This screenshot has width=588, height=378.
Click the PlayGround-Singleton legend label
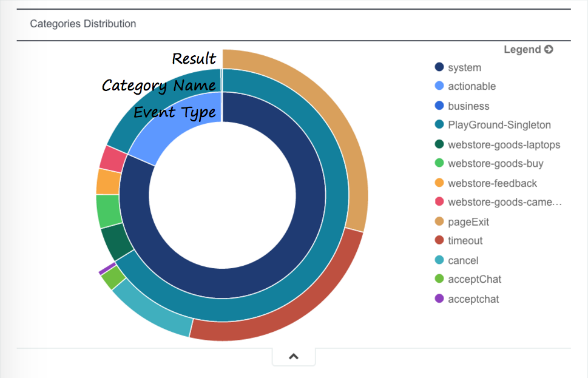(499, 125)
